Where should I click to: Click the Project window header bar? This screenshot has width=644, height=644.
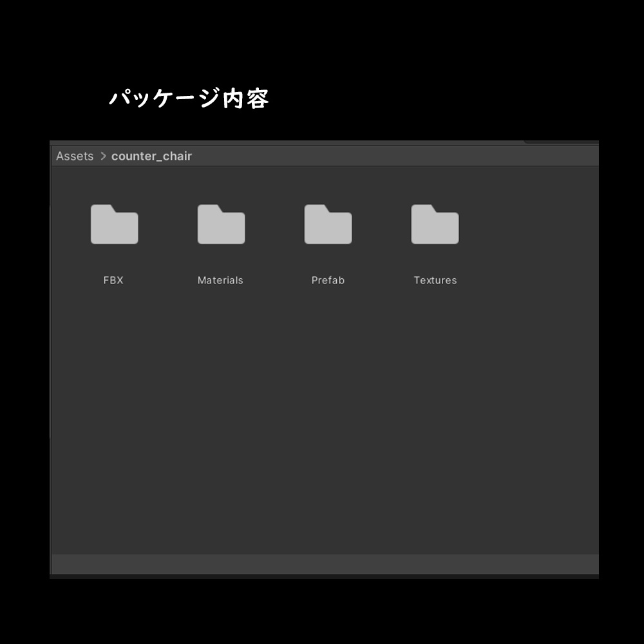(x=322, y=156)
